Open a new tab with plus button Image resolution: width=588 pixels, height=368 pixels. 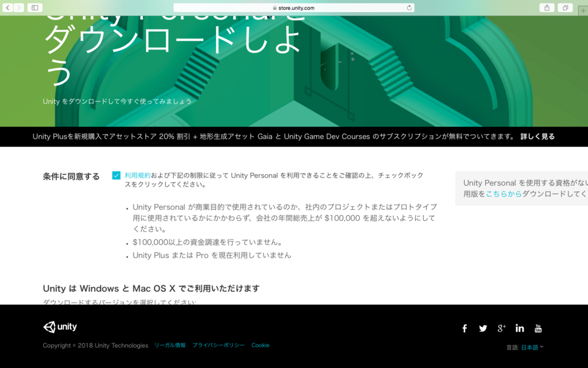(583, 11)
